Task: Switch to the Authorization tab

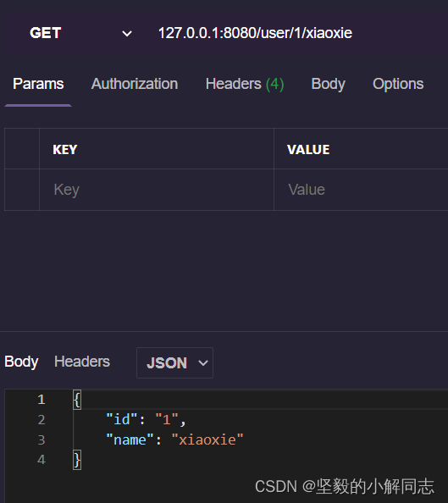Action: pos(135,84)
